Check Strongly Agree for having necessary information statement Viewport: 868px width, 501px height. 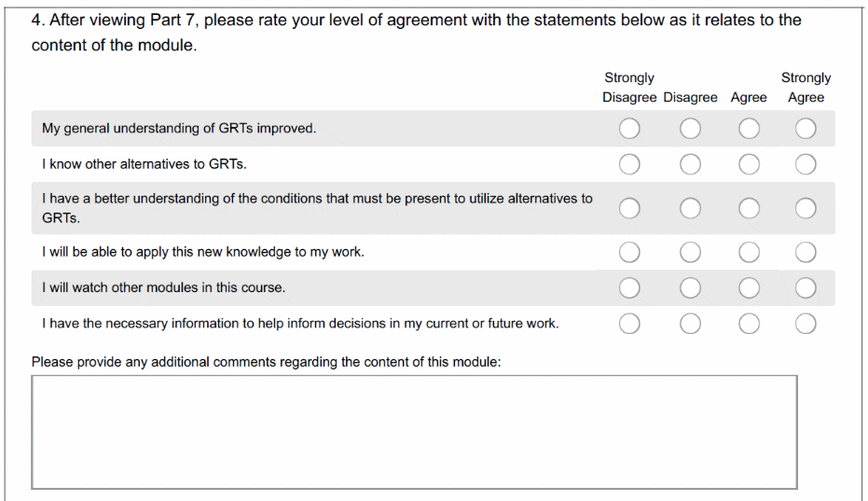click(806, 324)
